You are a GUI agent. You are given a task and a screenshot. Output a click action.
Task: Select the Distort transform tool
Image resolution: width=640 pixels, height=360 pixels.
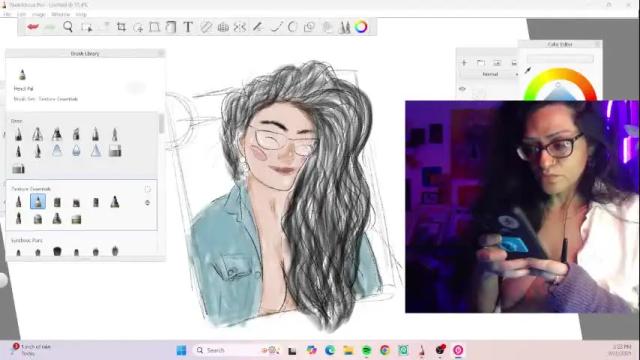pos(154,27)
